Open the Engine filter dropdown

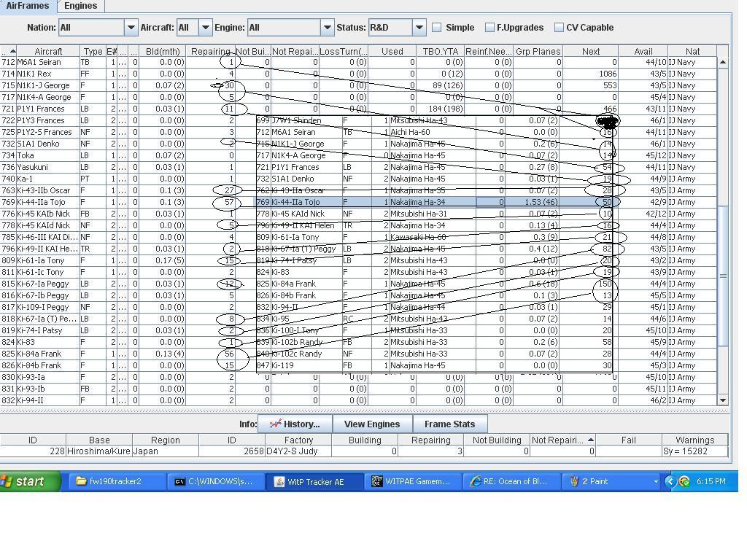point(327,28)
